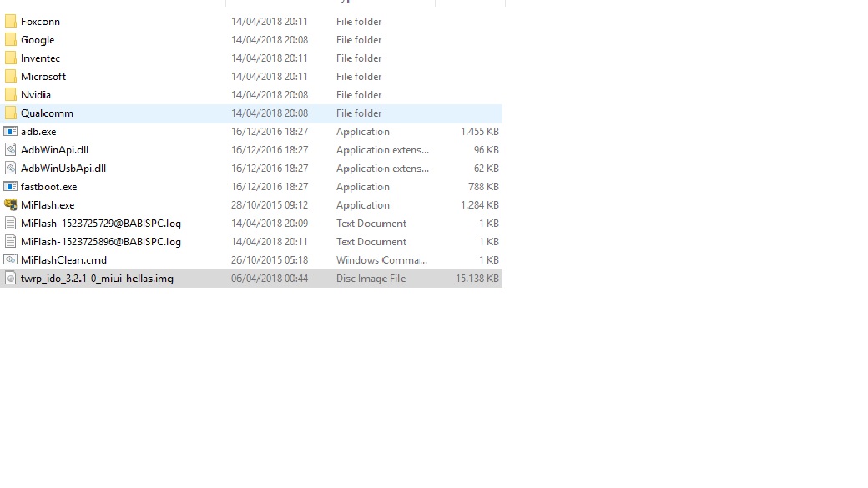Click the 62 KB size of AdbWinUsbApi.dll
The image size is (868, 488).
[x=486, y=169]
